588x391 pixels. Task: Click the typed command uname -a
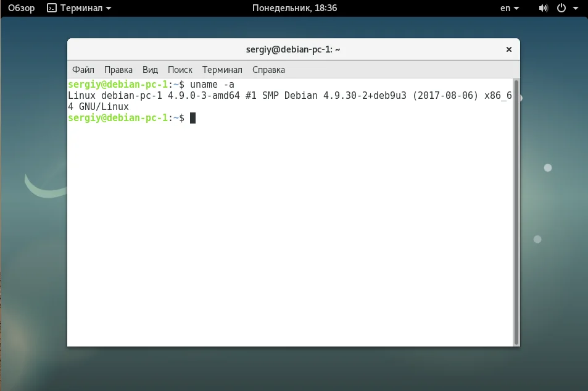tap(212, 85)
